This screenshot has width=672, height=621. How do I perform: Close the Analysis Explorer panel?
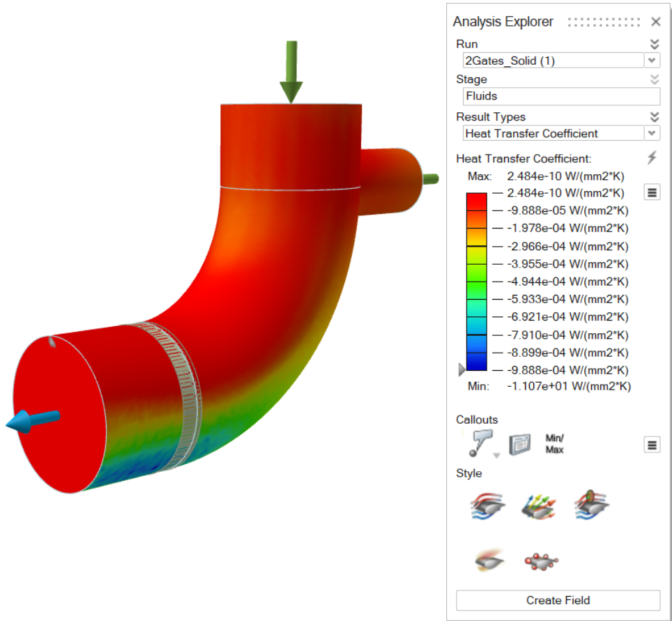655,22
